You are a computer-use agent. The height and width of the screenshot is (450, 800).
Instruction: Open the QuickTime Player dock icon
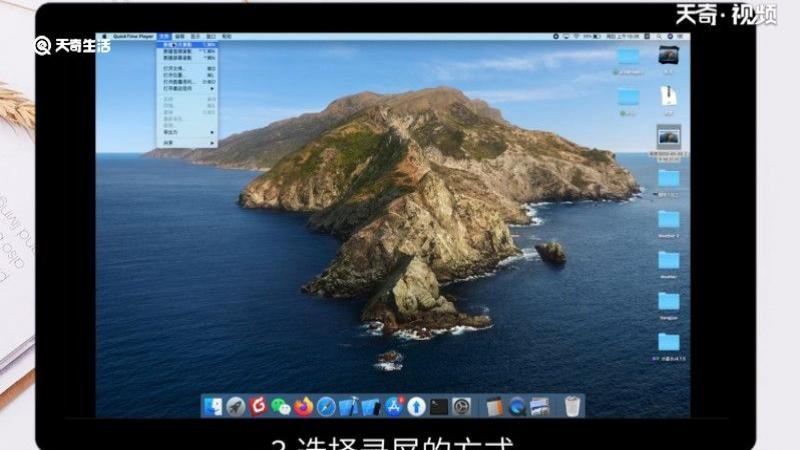[x=517, y=407]
